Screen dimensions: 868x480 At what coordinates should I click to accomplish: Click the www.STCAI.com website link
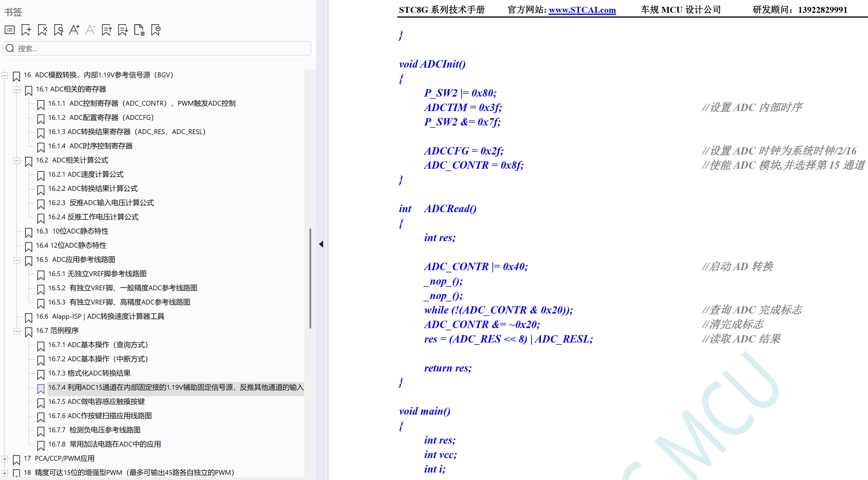click(x=582, y=10)
